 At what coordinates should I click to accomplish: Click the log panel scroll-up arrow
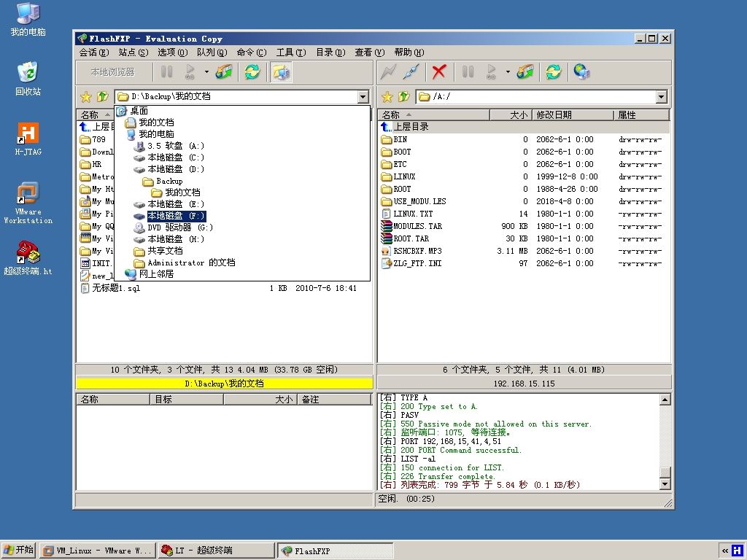(x=665, y=400)
